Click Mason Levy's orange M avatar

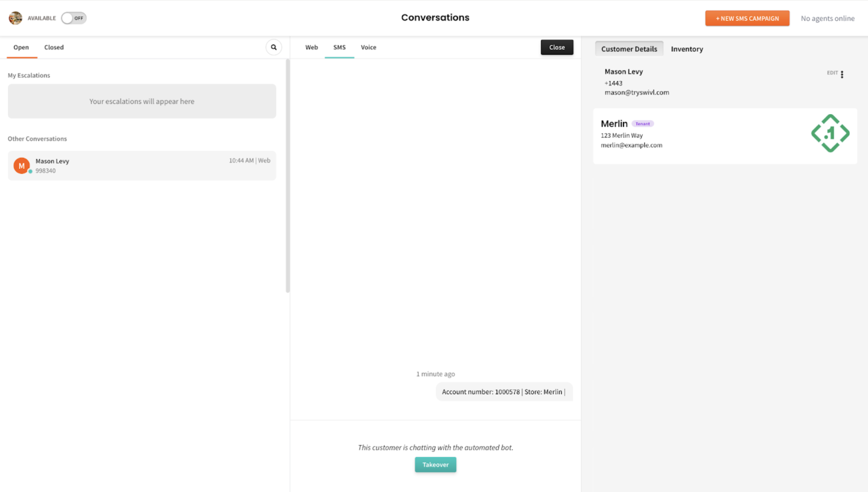coord(22,166)
